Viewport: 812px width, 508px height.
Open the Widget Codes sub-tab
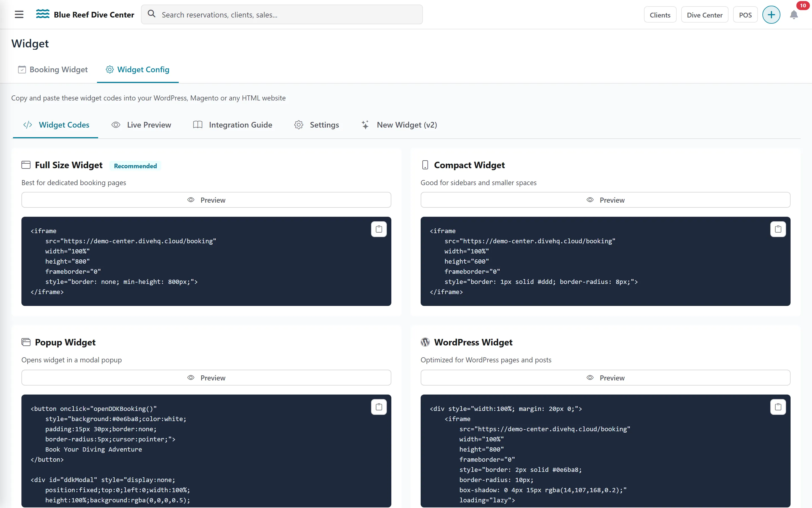coord(56,125)
